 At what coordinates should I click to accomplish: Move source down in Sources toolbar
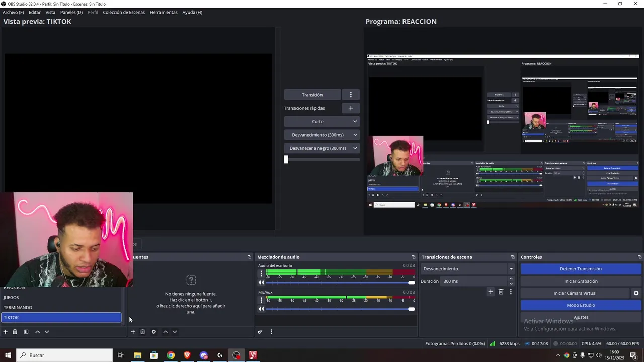175,332
